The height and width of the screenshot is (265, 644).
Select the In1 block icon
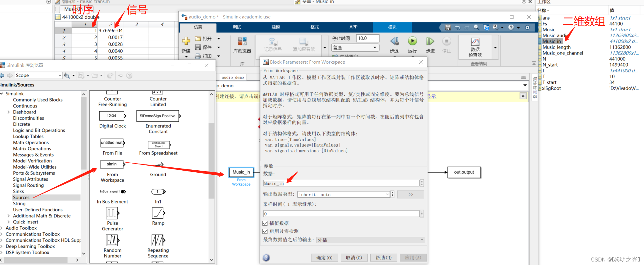158,192
